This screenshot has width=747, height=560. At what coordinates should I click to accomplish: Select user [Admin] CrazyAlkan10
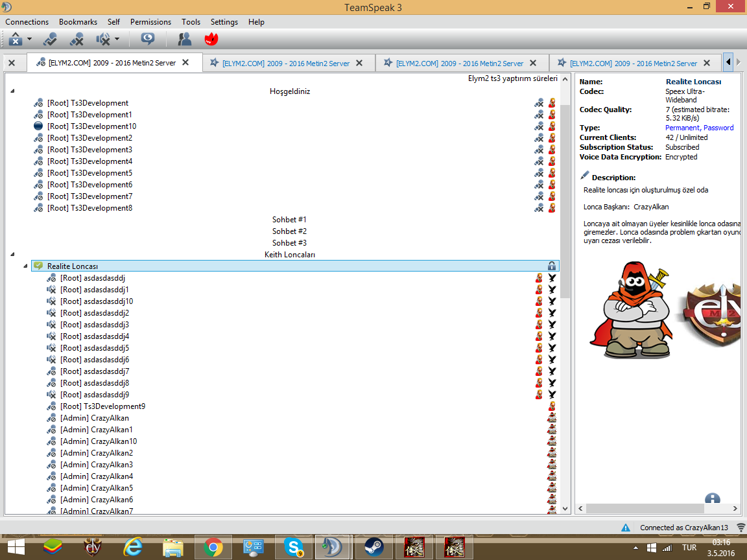[x=98, y=441]
